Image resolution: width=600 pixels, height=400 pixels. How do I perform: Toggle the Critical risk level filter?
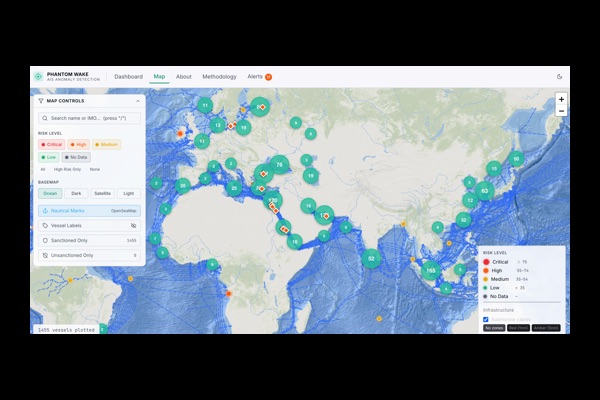point(50,144)
